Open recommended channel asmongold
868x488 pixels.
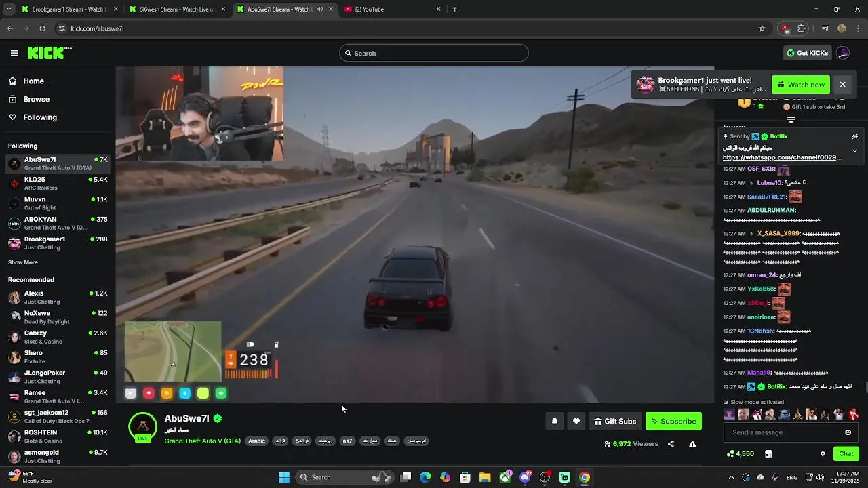(58, 456)
